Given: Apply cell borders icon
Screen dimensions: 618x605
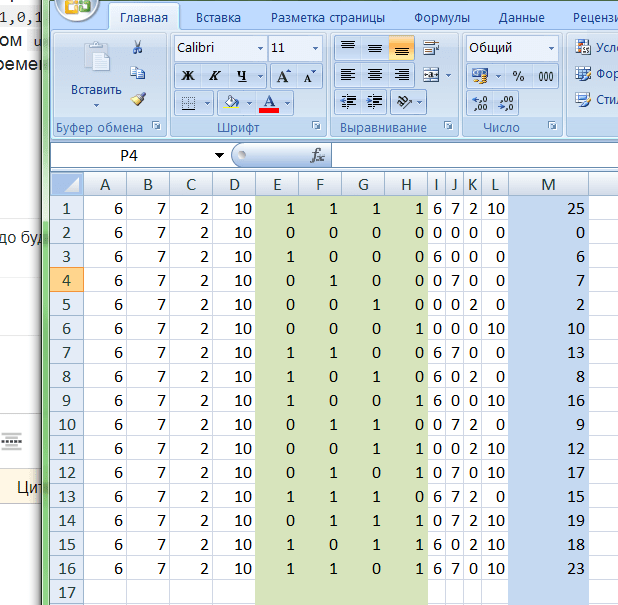Looking at the screenshot, I should [188, 103].
